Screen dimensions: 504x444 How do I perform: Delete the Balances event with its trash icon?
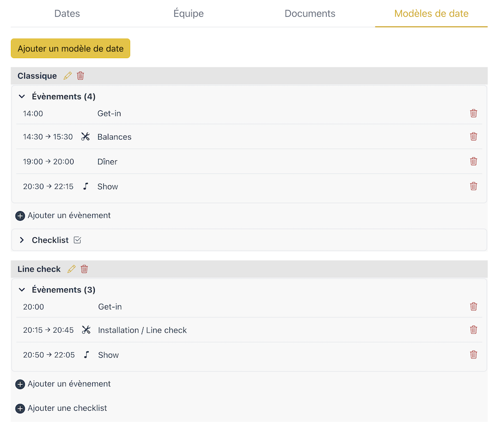click(473, 137)
